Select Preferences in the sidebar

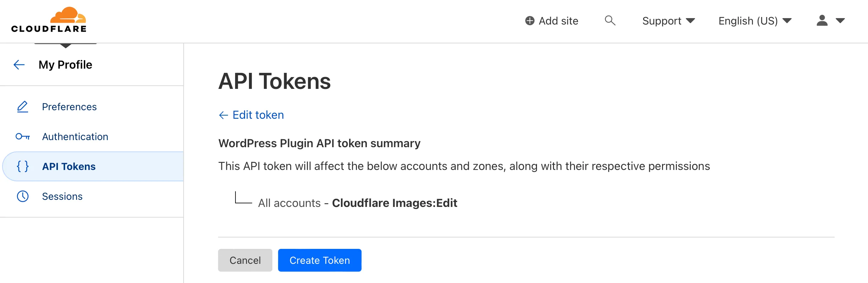(x=70, y=106)
